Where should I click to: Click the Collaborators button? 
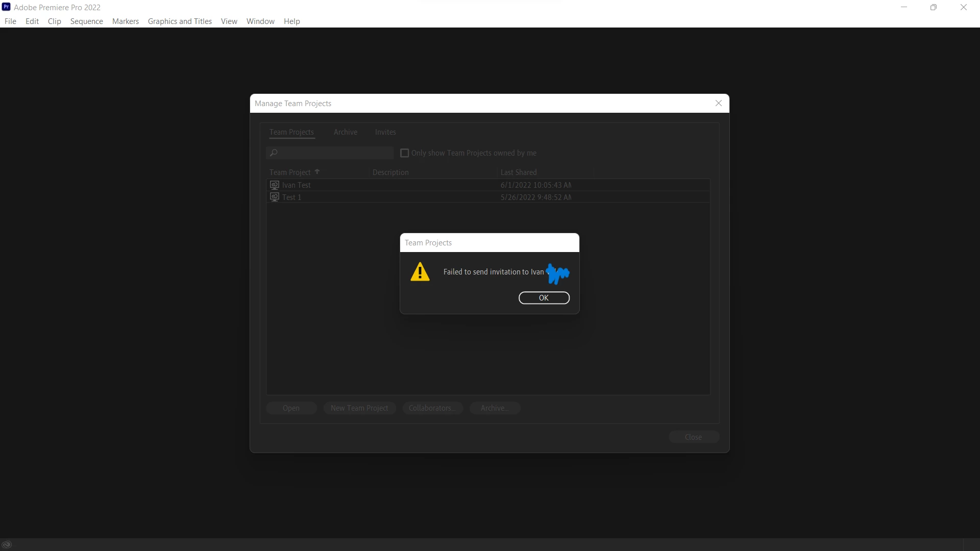[432, 408]
